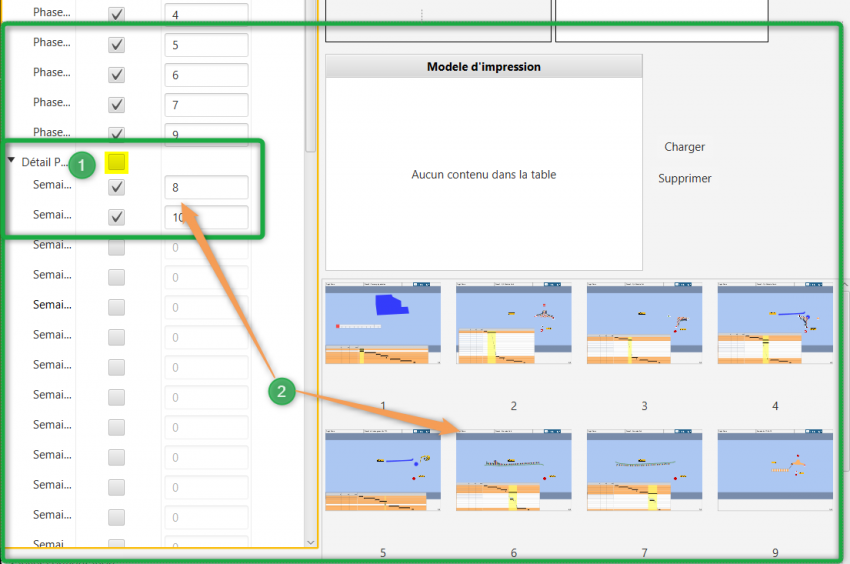Image resolution: width=850 pixels, height=564 pixels.
Task: Click the order field containing 9
Action: tap(207, 133)
